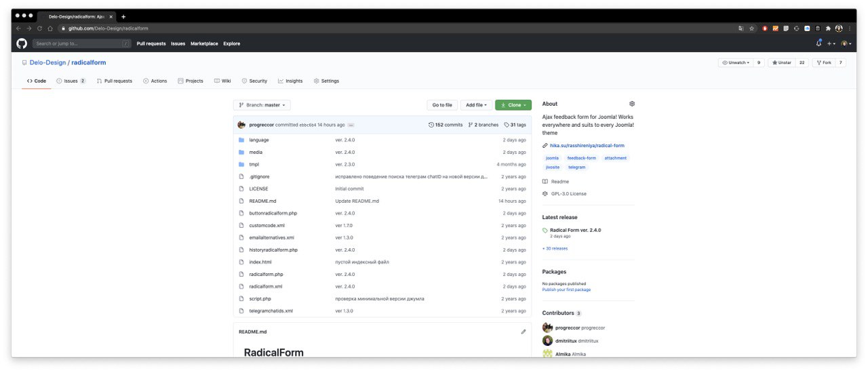
Task: Open the Unwatch dropdown
Action: [x=735, y=62]
